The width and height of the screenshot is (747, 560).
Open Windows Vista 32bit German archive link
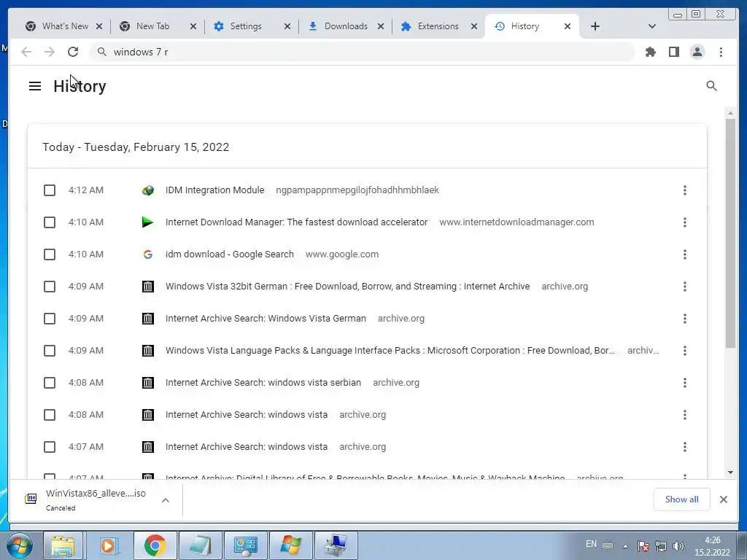[347, 286]
